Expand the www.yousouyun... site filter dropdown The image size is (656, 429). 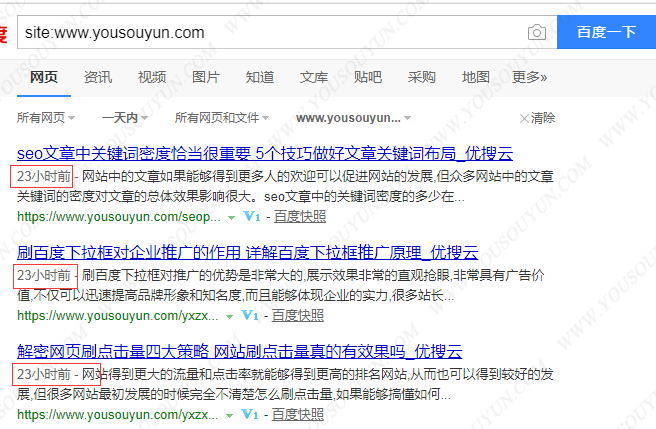point(354,118)
